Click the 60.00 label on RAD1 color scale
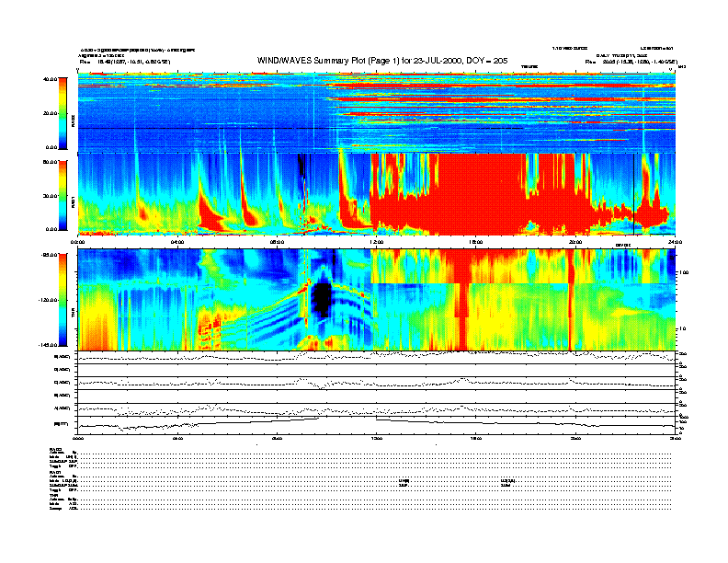The width and height of the screenshot is (728, 563). pos(50,162)
